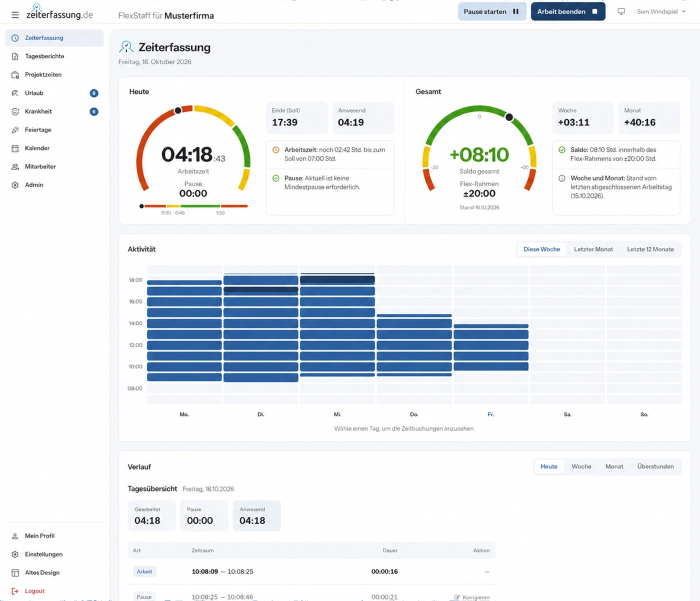Click the Feiertage party icon
Viewport: 700px width, 601px height.
15,130
